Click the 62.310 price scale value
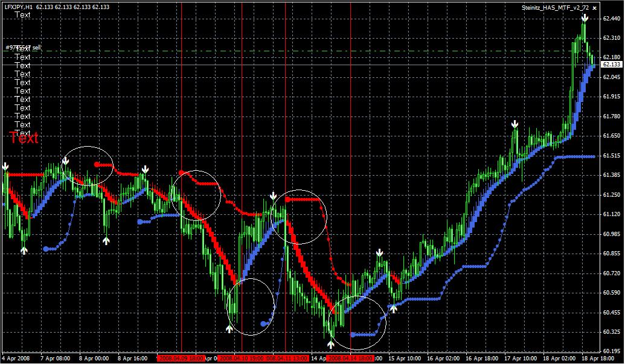Image resolution: width=625 pixels, height=364 pixels. pyautogui.click(x=611, y=38)
